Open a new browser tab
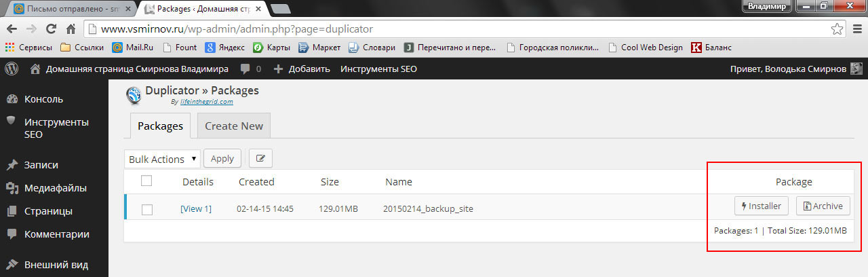868x277 pixels. coord(281,9)
